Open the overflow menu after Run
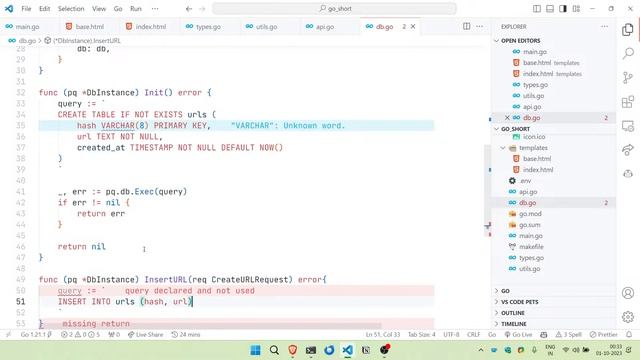 (x=155, y=9)
